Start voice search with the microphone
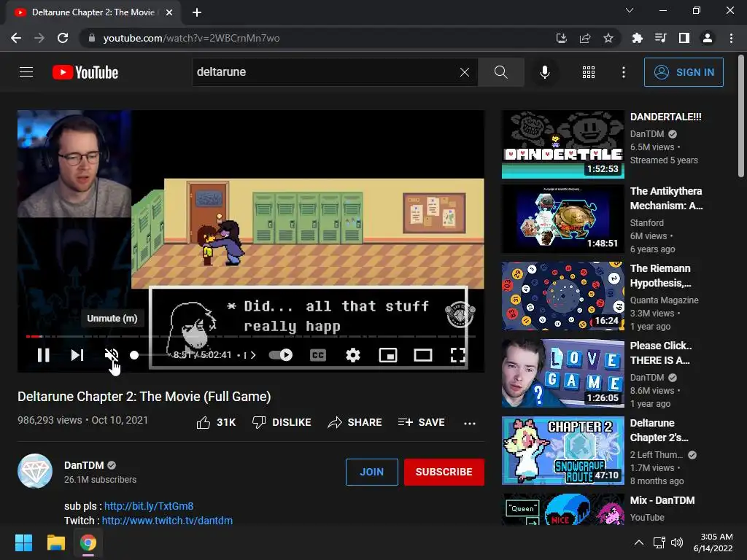 (544, 72)
